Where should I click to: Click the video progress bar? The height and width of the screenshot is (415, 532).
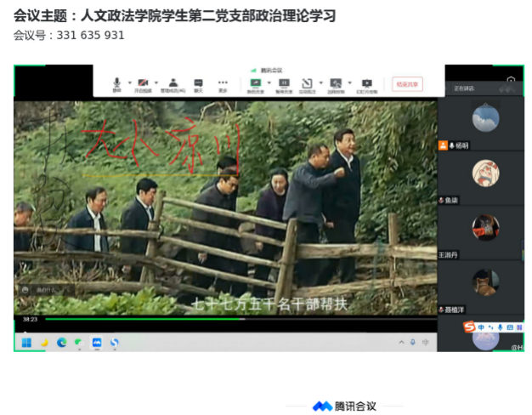click(241, 319)
